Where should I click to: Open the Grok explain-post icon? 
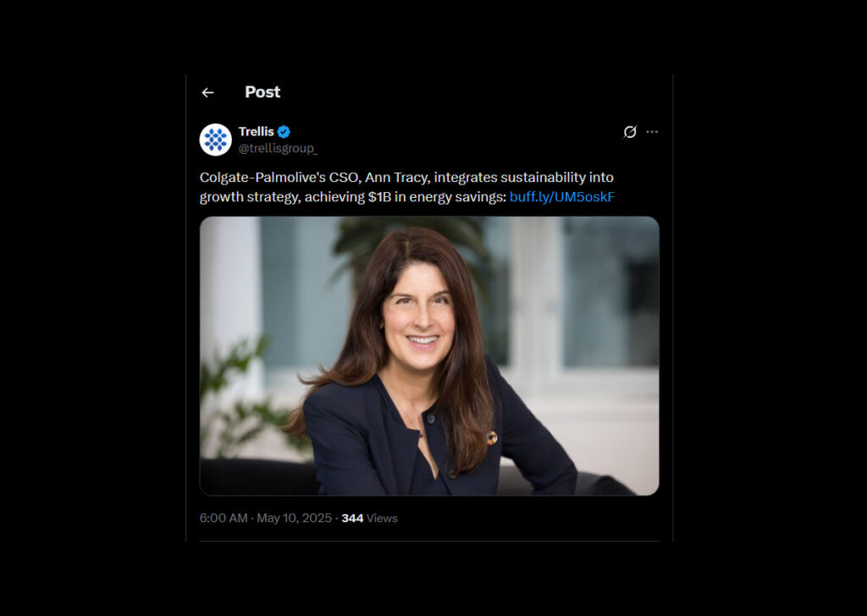(630, 132)
